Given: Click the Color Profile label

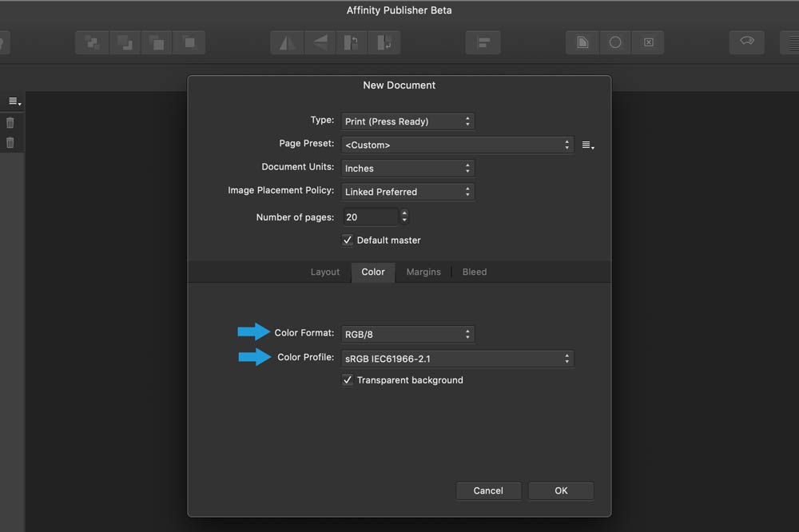Looking at the screenshot, I should point(306,357).
